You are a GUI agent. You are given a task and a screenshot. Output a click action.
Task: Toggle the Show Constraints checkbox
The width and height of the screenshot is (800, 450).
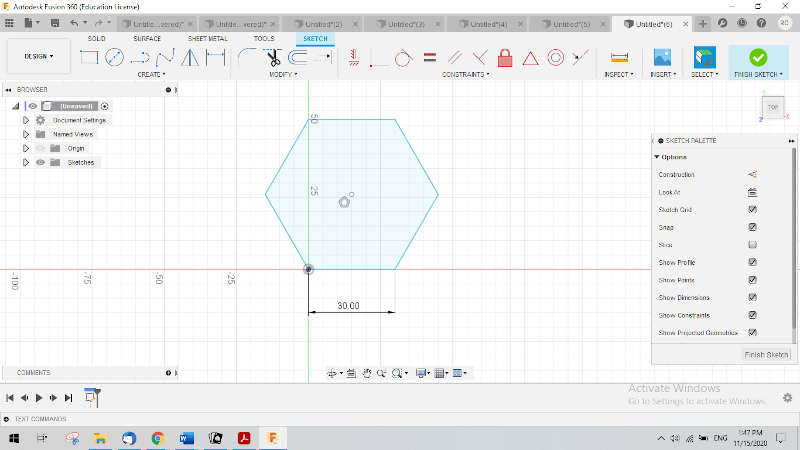(x=752, y=315)
